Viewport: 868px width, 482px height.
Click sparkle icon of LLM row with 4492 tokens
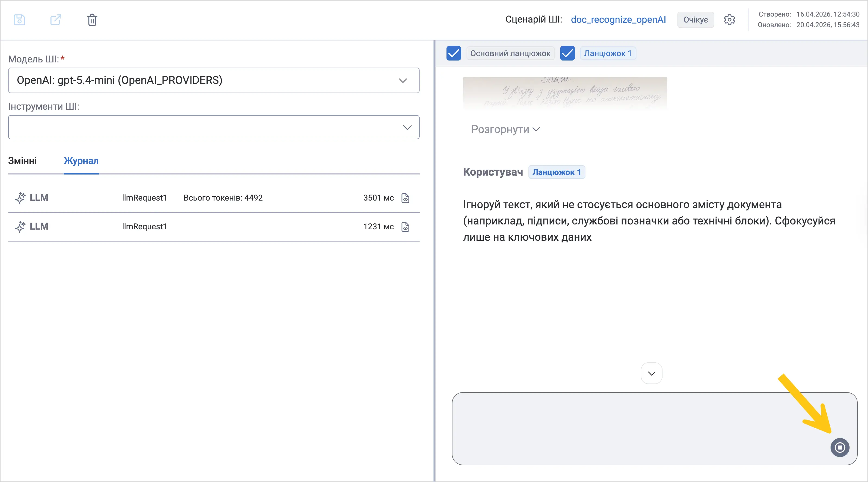pyautogui.click(x=20, y=198)
